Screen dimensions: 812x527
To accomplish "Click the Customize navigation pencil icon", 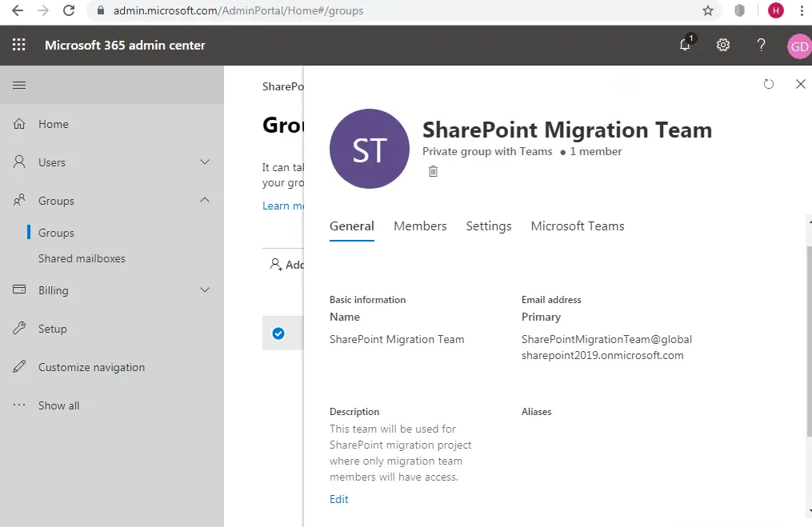I will (19, 366).
